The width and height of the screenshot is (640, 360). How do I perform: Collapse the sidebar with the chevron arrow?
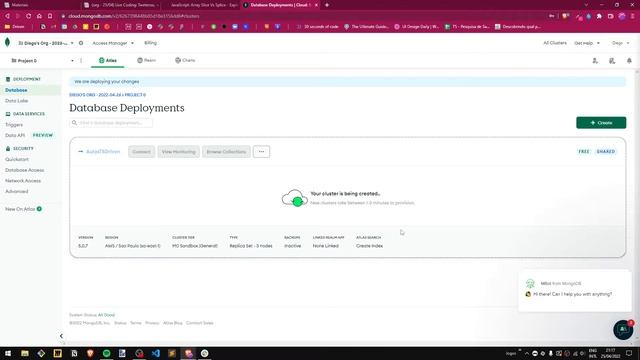61,336
